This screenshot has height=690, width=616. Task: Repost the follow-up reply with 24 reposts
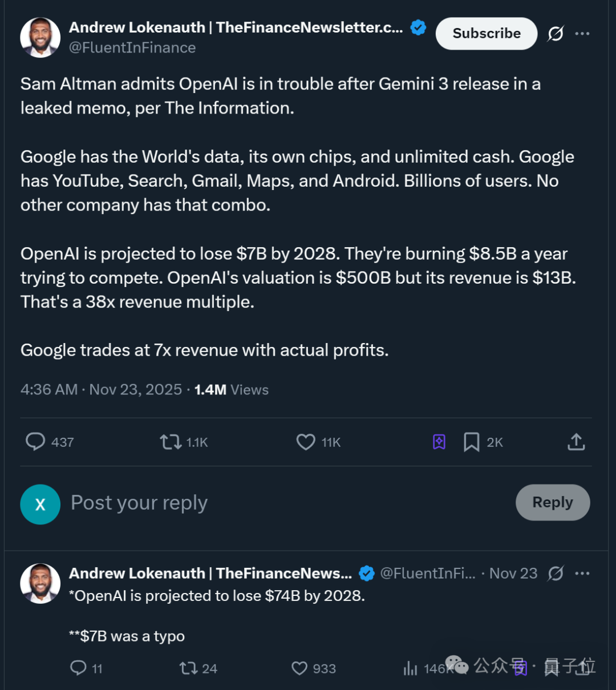pos(188,668)
